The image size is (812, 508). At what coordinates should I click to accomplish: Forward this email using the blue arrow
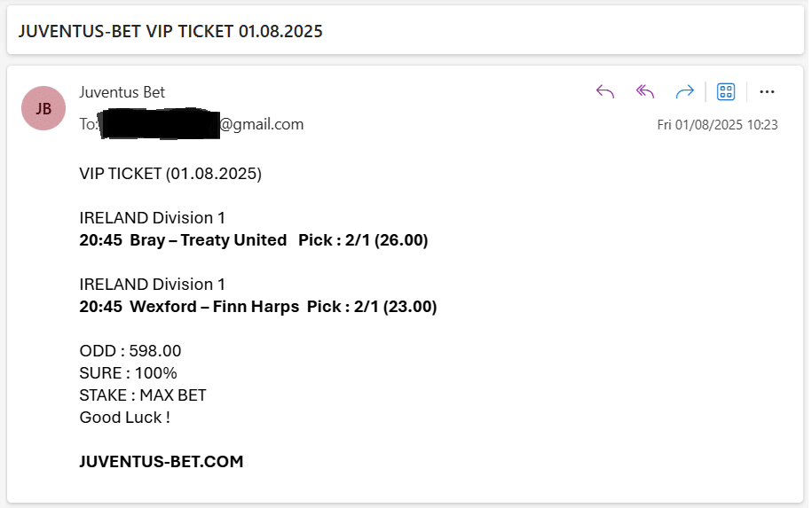(684, 92)
